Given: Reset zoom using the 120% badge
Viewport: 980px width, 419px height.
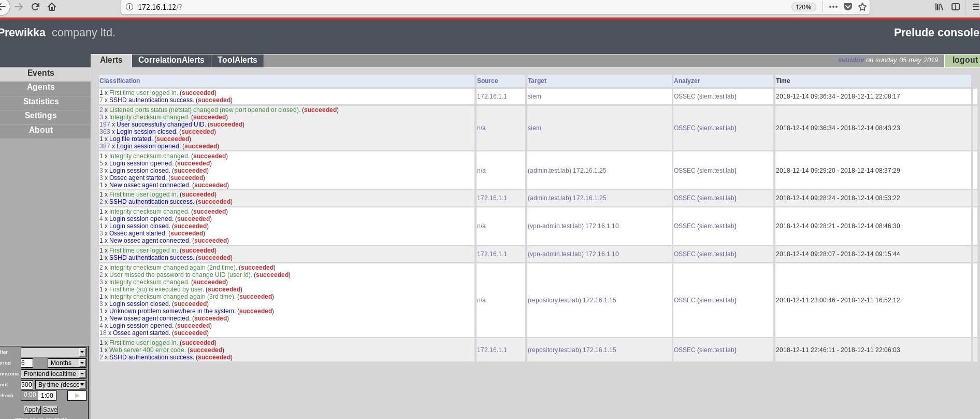Looking at the screenshot, I should tap(803, 7).
